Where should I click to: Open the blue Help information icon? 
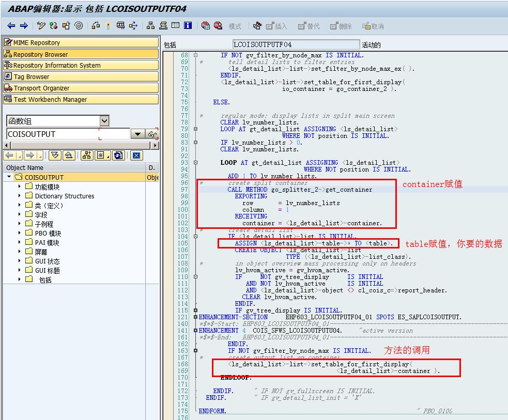tap(188, 26)
